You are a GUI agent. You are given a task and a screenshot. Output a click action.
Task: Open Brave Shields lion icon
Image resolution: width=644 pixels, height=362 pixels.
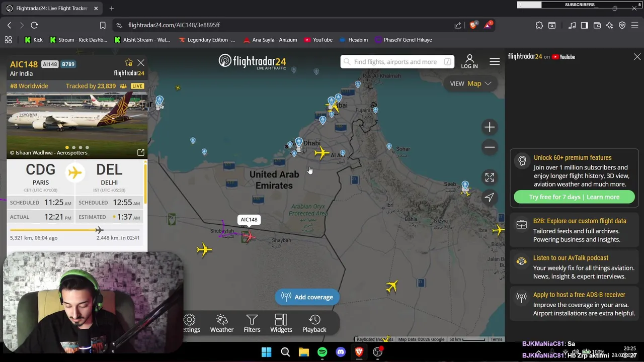pos(473,25)
